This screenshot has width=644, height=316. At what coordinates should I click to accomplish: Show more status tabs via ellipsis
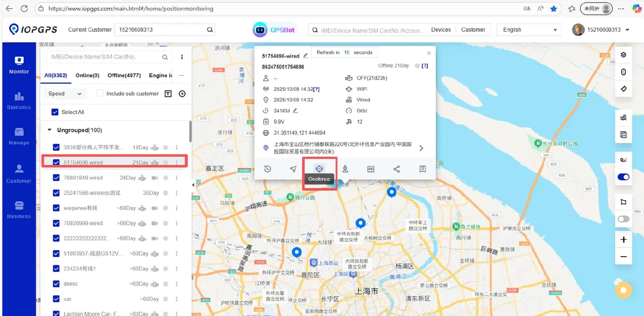tap(182, 75)
